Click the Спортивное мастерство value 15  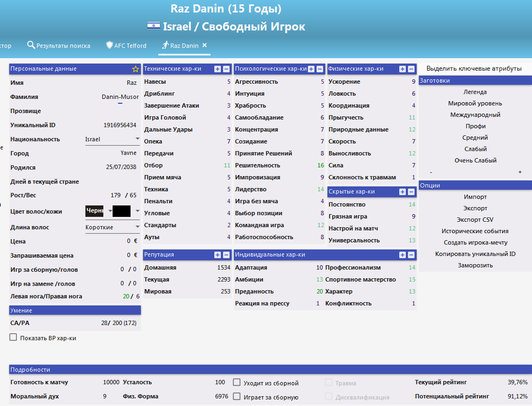click(412, 279)
